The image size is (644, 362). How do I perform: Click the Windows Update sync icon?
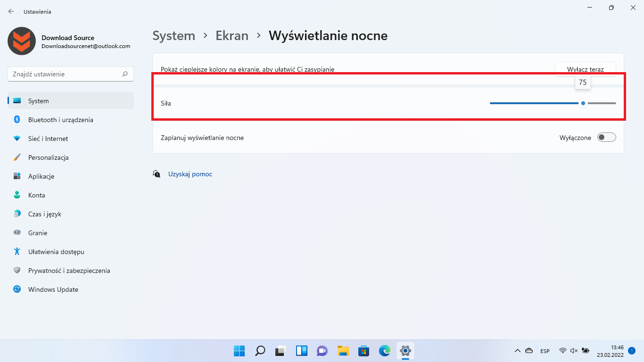(17, 289)
